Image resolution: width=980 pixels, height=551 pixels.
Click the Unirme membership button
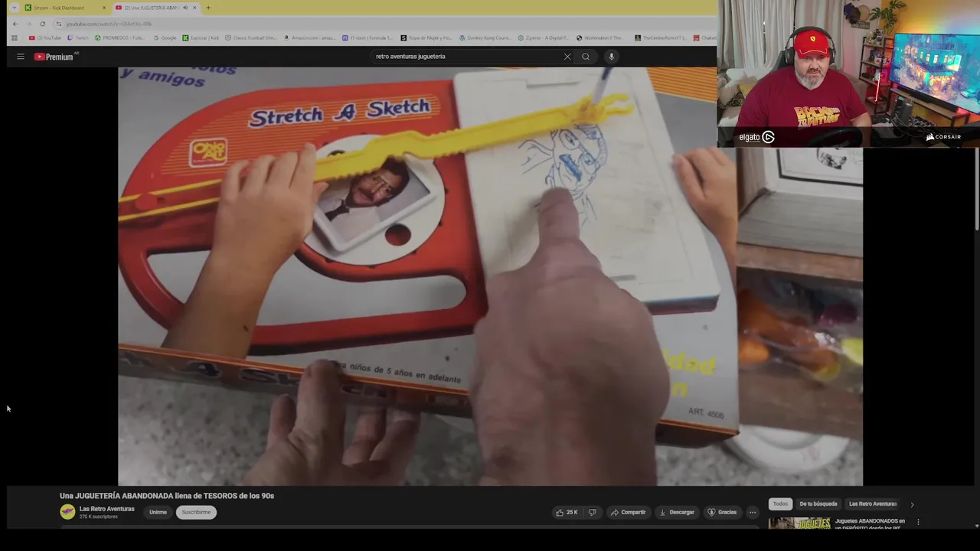click(158, 512)
